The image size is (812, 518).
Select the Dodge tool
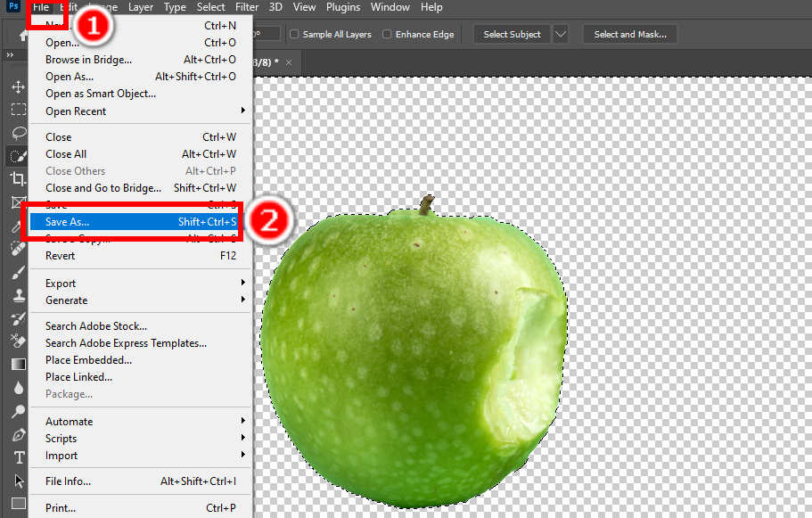coord(19,411)
